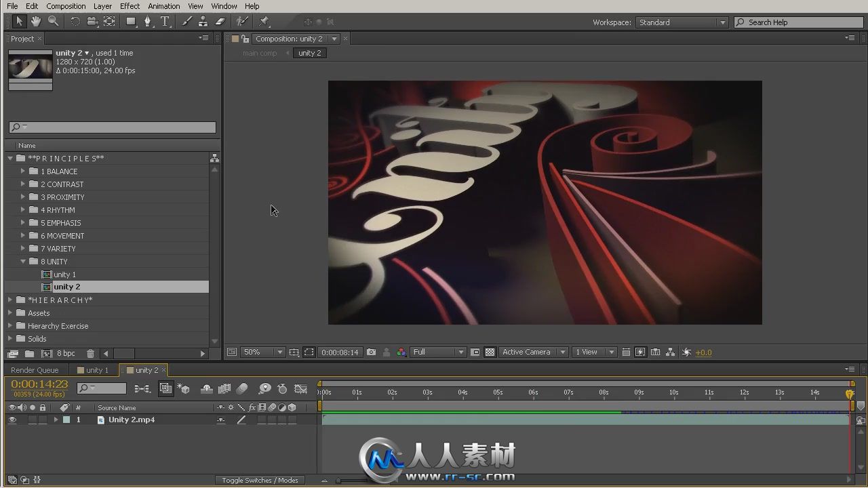Enable Motion Blur for all layers
This screenshot has height=488, width=868.
pos(242,388)
